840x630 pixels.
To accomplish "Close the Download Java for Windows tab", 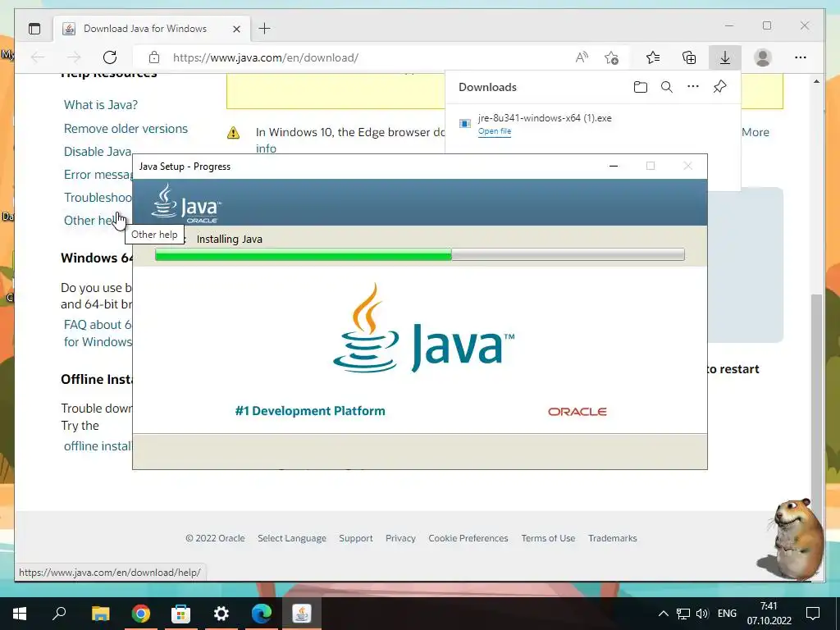I will pyautogui.click(x=237, y=29).
